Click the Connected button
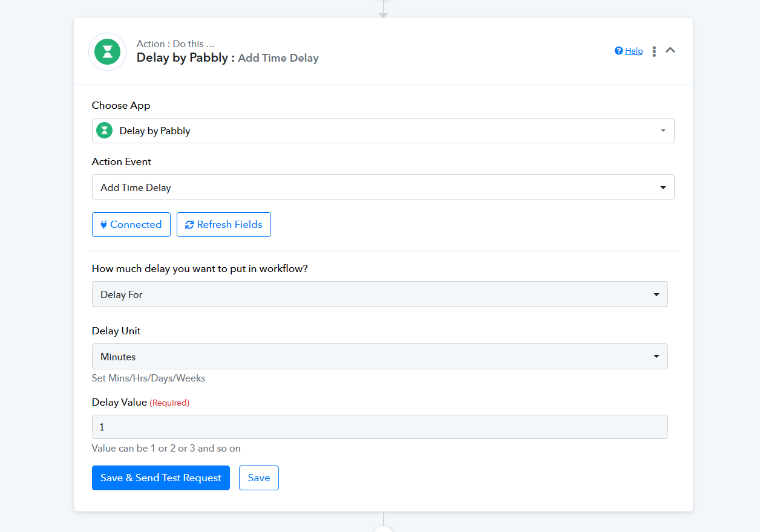The height and width of the screenshot is (532, 760). point(131,224)
